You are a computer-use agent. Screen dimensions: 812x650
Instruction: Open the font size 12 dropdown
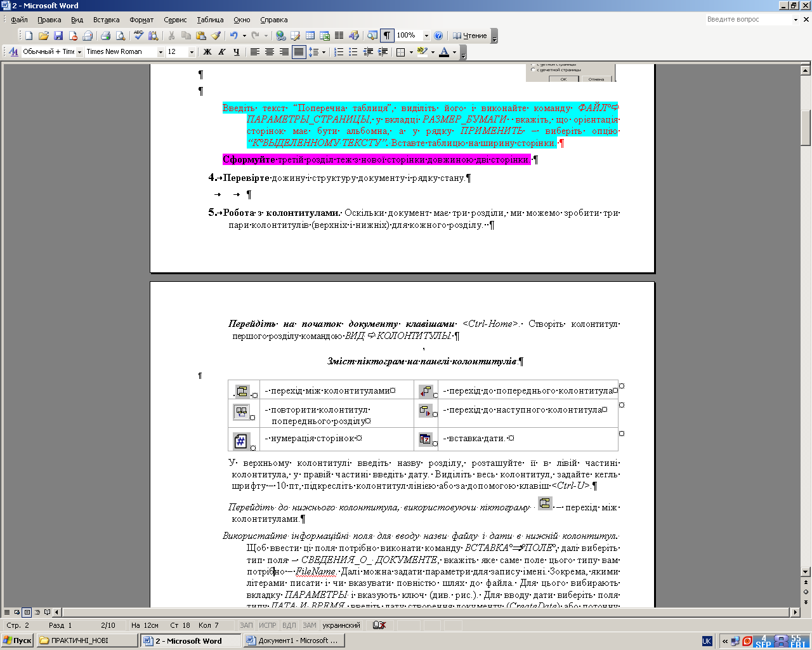tap(192, 52)
